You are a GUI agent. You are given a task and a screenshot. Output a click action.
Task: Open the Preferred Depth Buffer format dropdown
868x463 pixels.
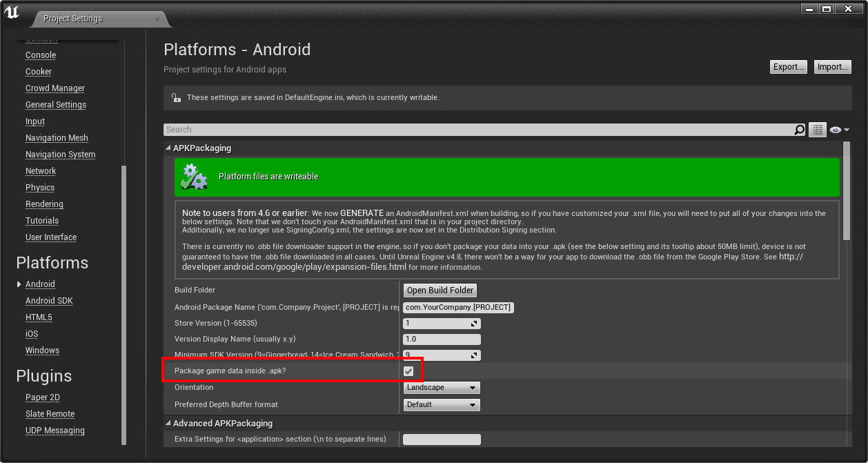point(442,405)
